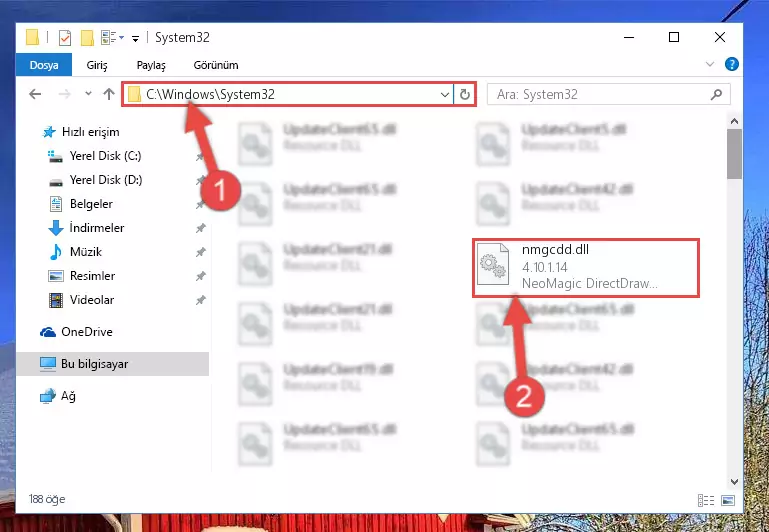Go forward with the right arrow

click(64, 94)
